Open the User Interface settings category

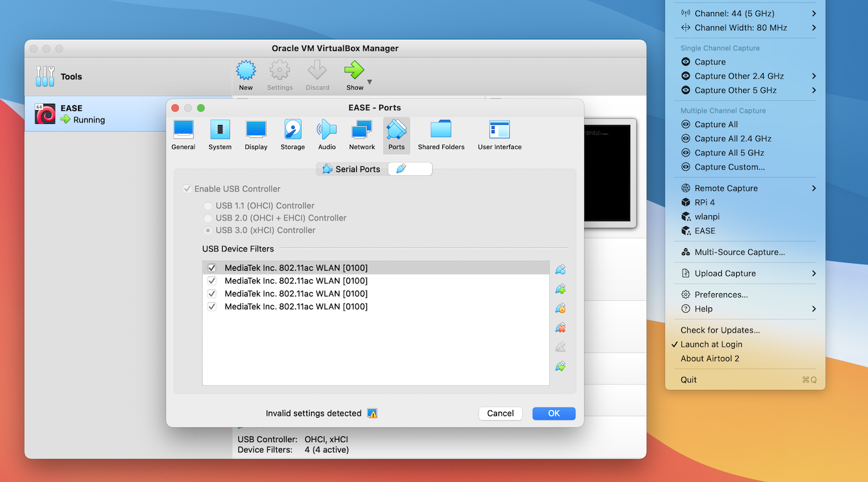pyautogui.click(x=500, y=135)
